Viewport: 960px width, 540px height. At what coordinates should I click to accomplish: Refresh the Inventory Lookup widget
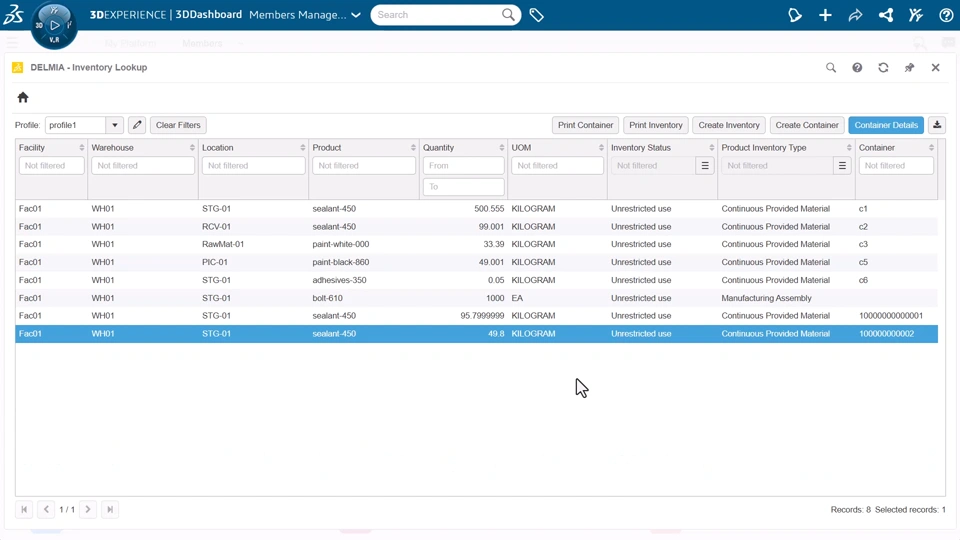tap(883, 67)
